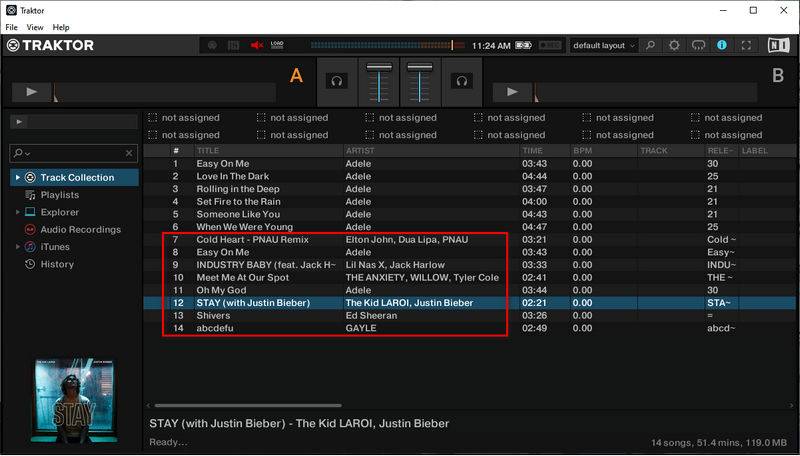Open the default layout dropdown
Image resolution: width=800 pixels, height=456 pixels.
pyautogui.click(x=603, y=45)
